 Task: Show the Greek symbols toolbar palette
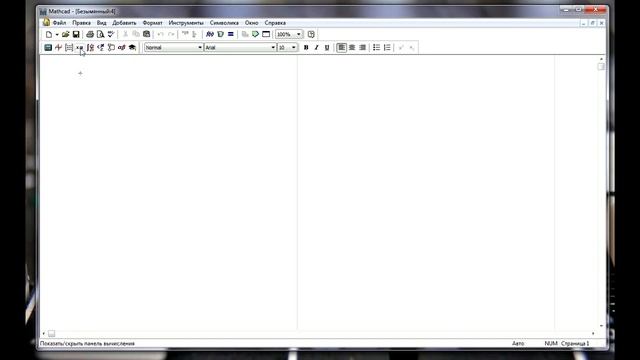122,47
